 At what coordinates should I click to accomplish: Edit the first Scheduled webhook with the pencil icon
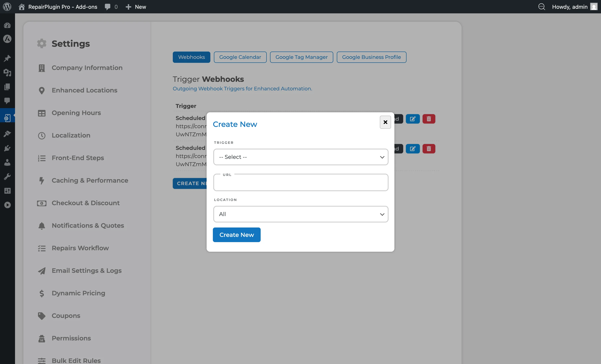point(413,119)
